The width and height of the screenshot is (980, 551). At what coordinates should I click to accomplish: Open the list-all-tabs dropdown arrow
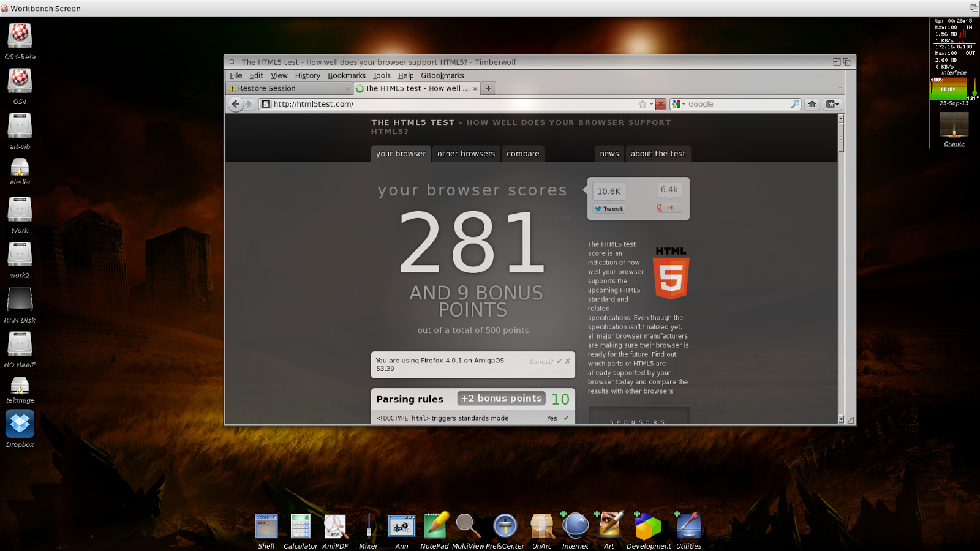[x=839, y=88]
